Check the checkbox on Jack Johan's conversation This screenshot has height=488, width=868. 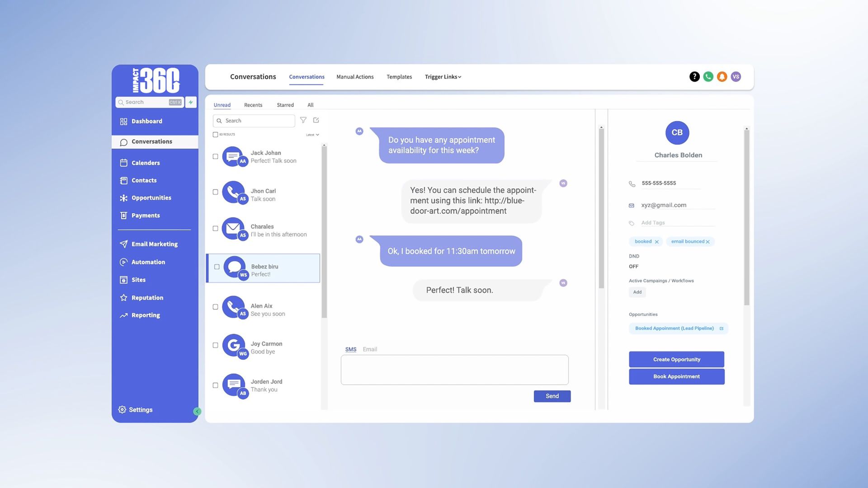216,156
